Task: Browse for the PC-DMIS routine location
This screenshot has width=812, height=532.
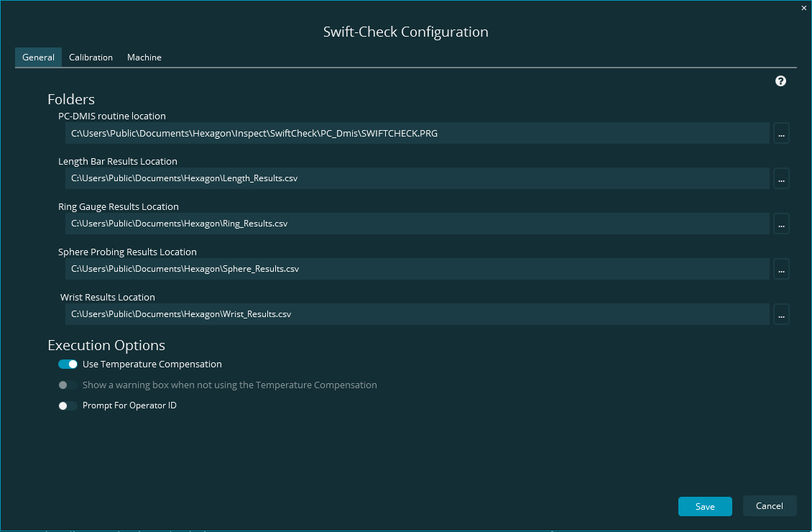Action: point(781,133)
